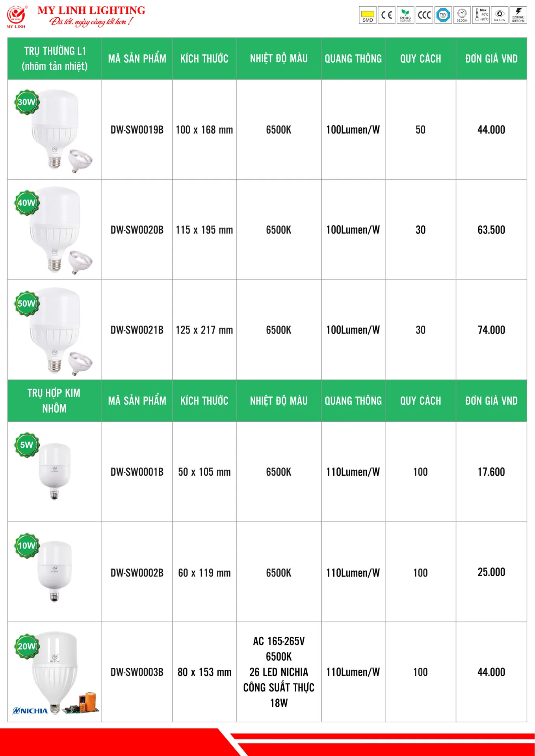Image resolution: width=535 pixels, height=756 pixels.
Task: Click the CE certification mark
Action: pos(386,15)
